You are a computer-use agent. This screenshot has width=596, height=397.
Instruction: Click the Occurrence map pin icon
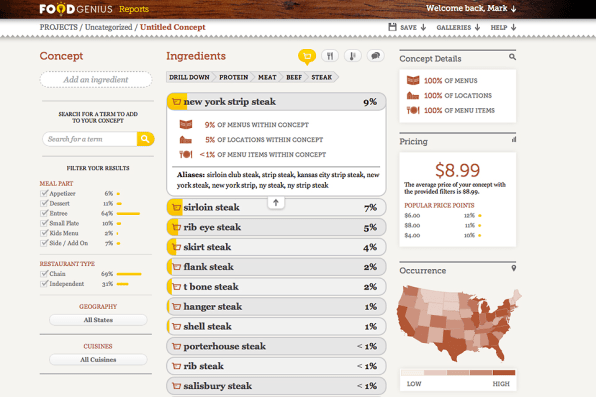tap(514, 268)
